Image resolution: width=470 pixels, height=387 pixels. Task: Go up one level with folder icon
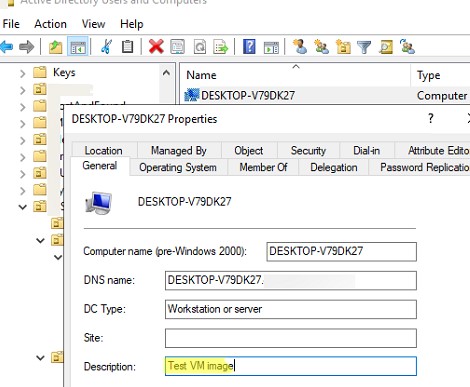(x=55, y=47)
